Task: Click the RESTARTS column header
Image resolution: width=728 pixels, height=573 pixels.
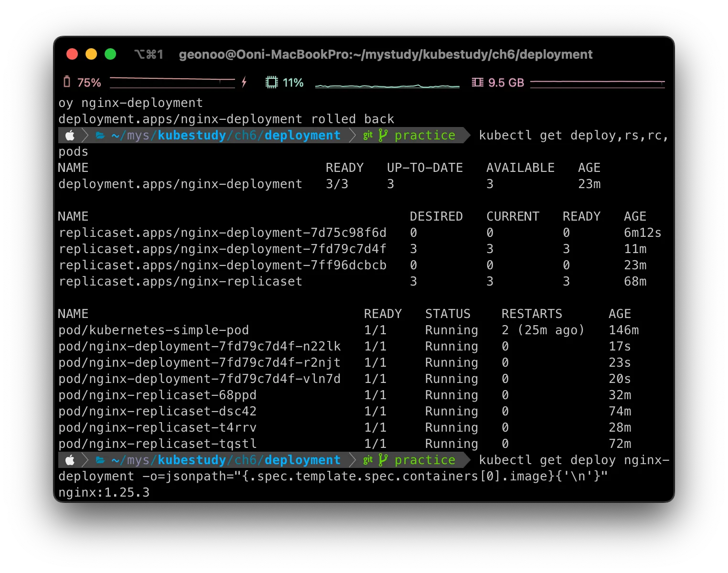Action: click(x=532, y=314)
